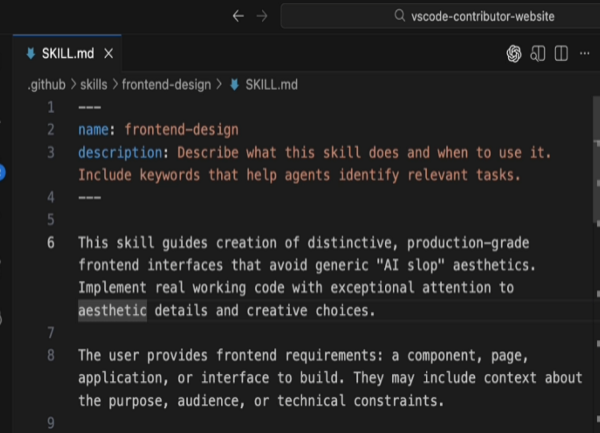The height and width of the screenshot is (433, 600).
Task: Click the value 'frontend-design' on line 2
Action: click(x=181, y=130)
